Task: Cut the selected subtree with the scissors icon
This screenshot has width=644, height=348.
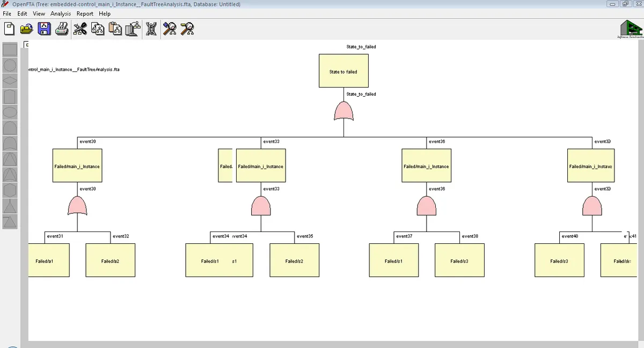Action: tap(80, 30)
